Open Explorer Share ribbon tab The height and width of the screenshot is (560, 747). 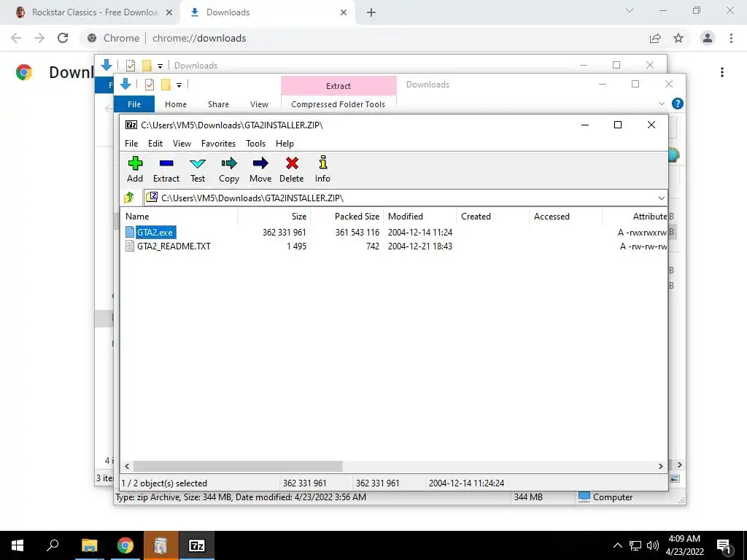click(218, 104)
